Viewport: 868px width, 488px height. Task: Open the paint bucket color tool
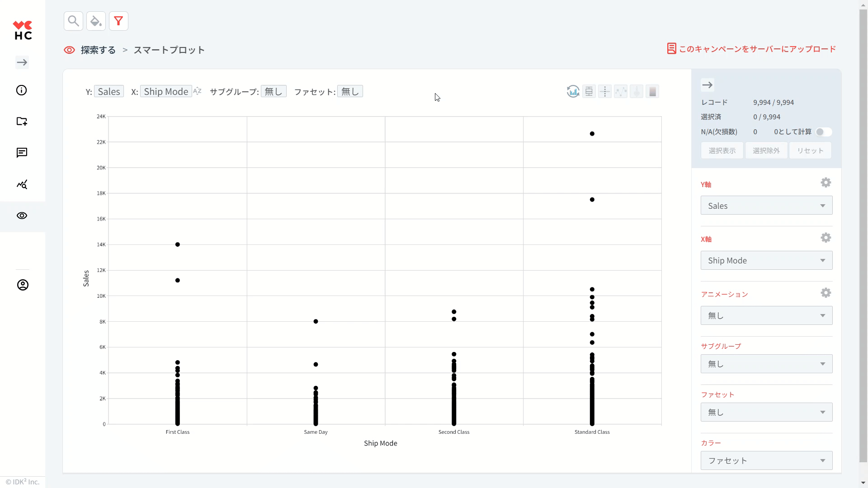[96, 21]
